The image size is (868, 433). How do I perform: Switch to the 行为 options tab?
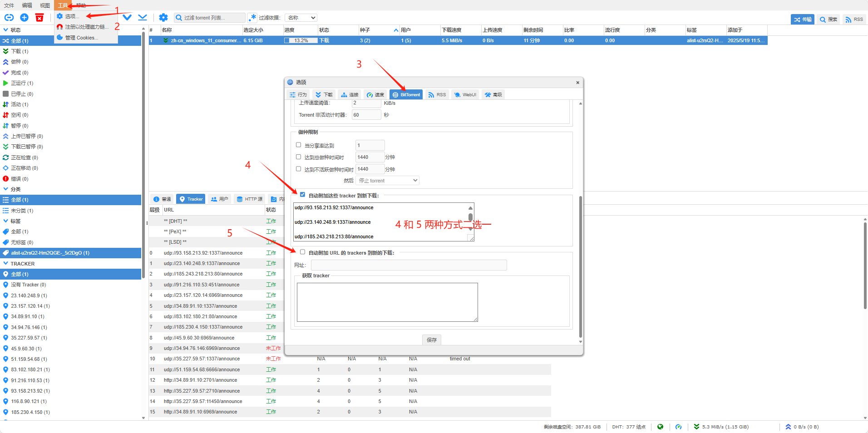point(298,95)
